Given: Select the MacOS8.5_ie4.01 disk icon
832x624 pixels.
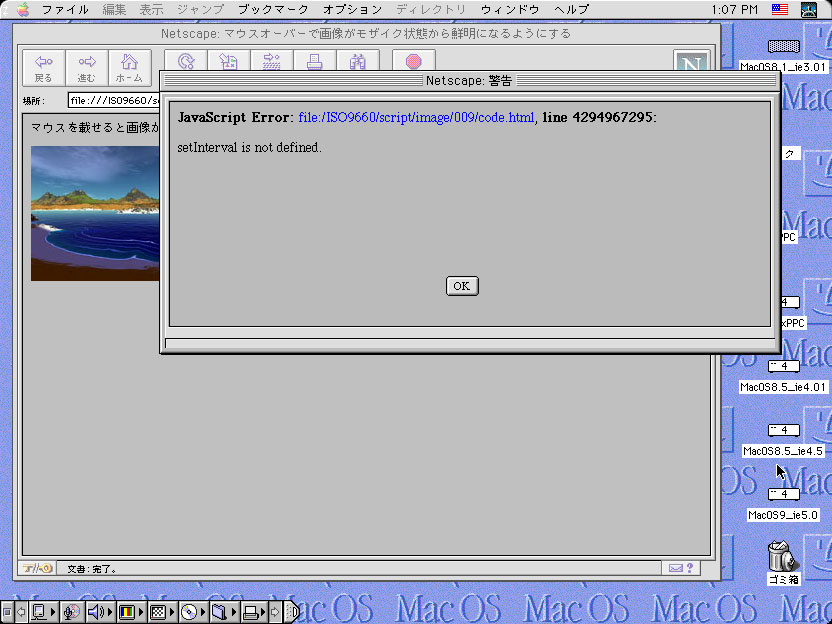Looking at the screenshot, I should coord(784,366).
